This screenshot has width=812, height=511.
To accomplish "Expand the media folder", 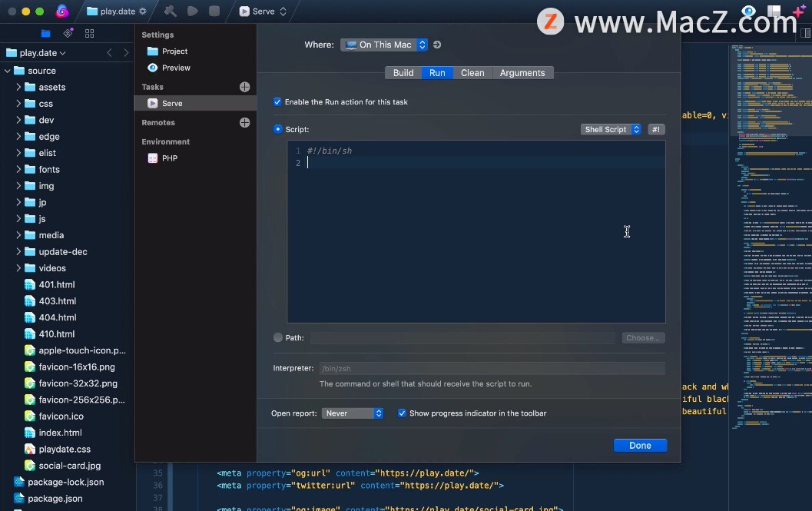I will coord(18,235).
